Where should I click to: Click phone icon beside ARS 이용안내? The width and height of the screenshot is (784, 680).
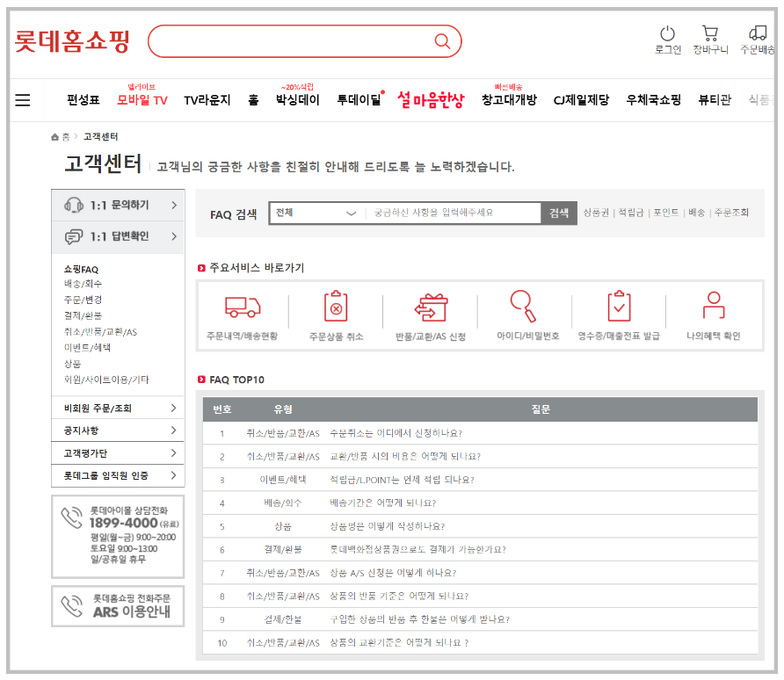[71, 605]
